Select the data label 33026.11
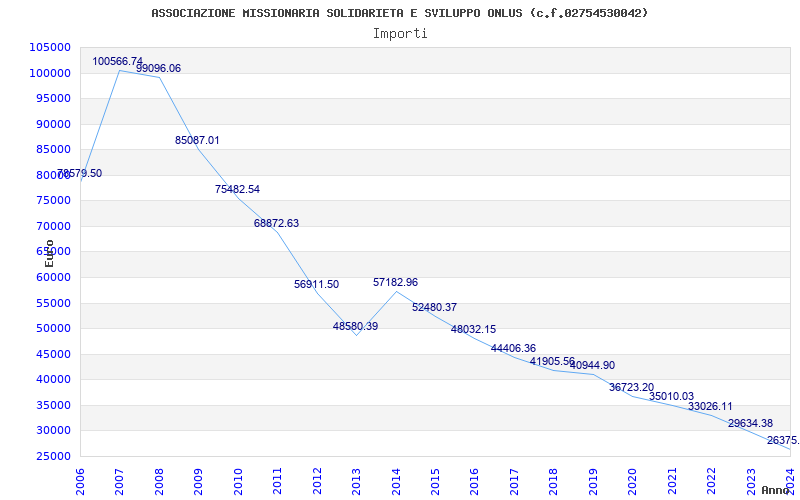800x500 pixels. 710,407
